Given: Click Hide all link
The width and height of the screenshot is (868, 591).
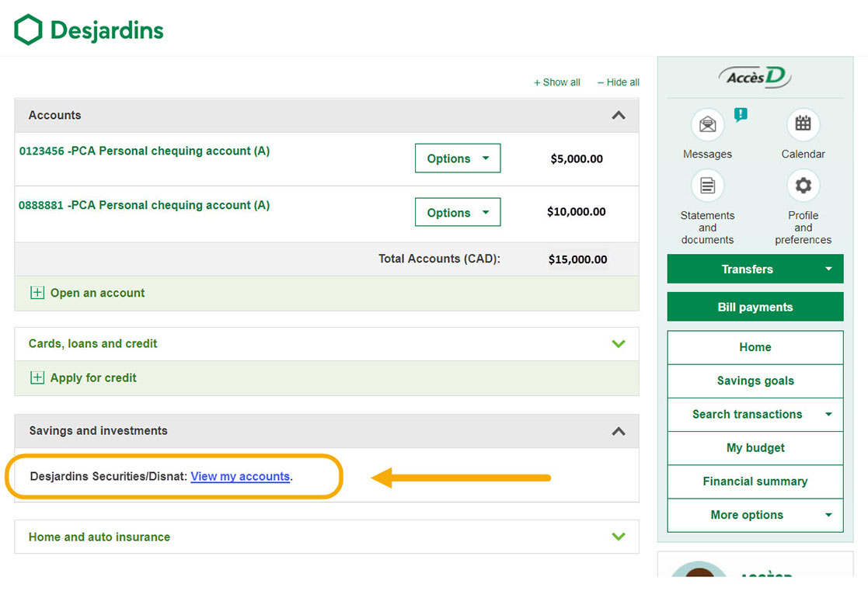Looking at the screenshot, I should coord(619,82).
